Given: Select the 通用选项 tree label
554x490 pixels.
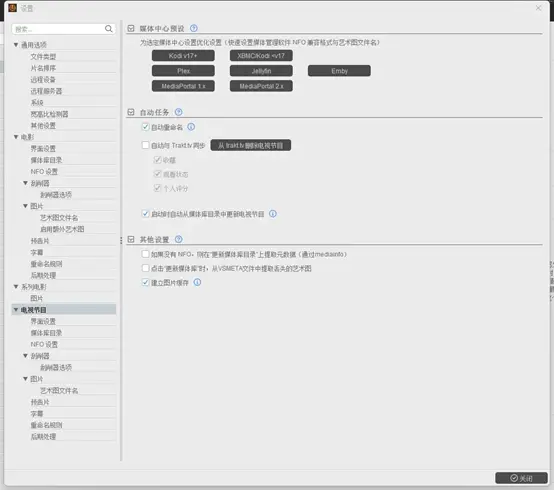Looking at the screenshot, I should pos(34,45).
